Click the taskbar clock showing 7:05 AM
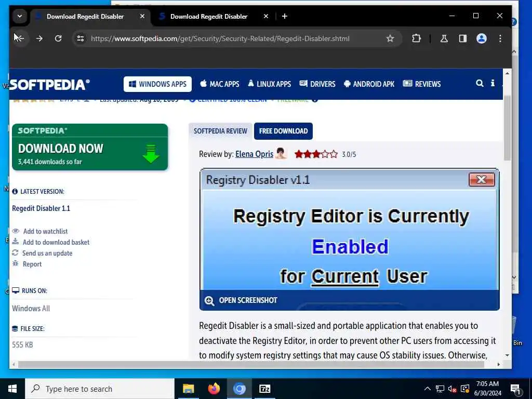This screenshot has height=399, width=532. [487, 389]
